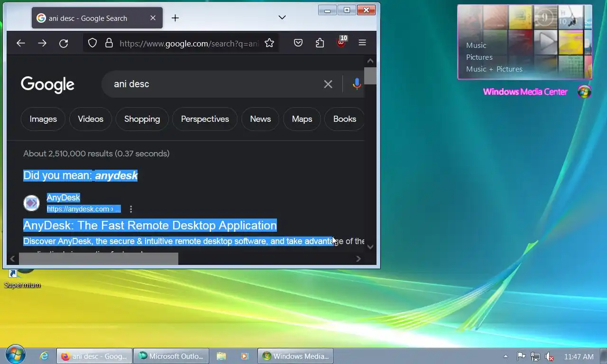
Task: Go back to the previous page
Action: [x=20, y=43]
